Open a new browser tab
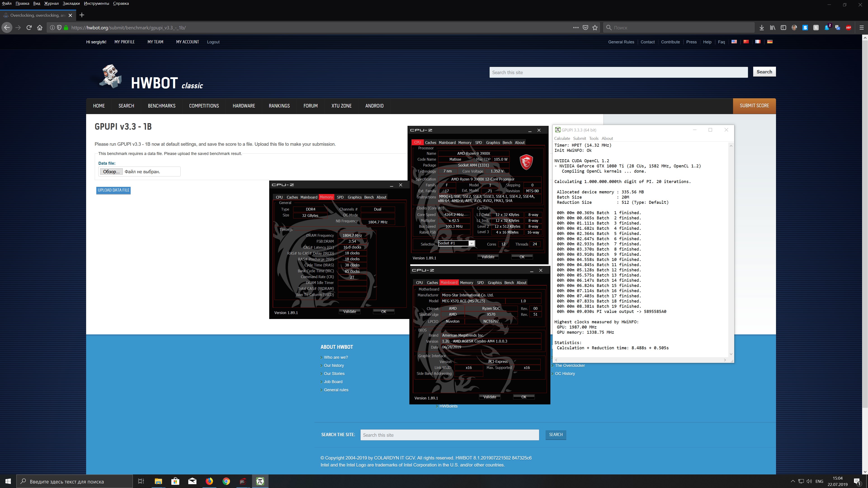The width and height of the screenshot is (868, 488). [82, 15]
